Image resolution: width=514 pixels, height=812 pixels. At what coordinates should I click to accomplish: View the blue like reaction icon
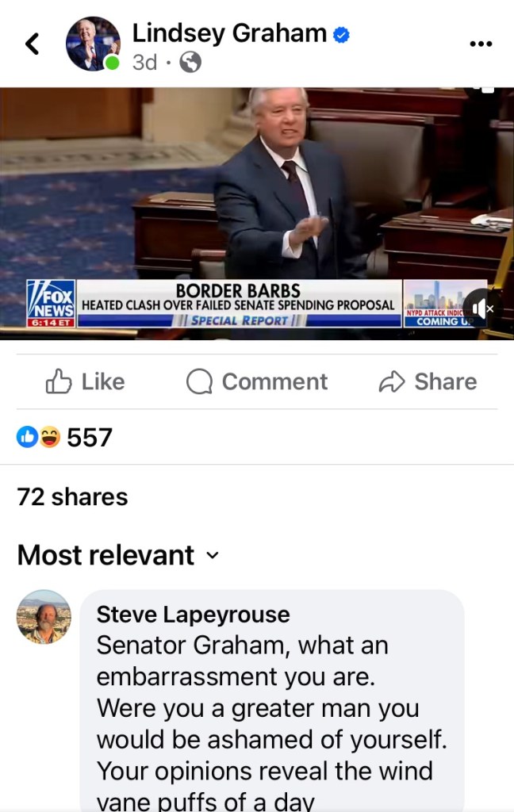click(x=27, y=437)
